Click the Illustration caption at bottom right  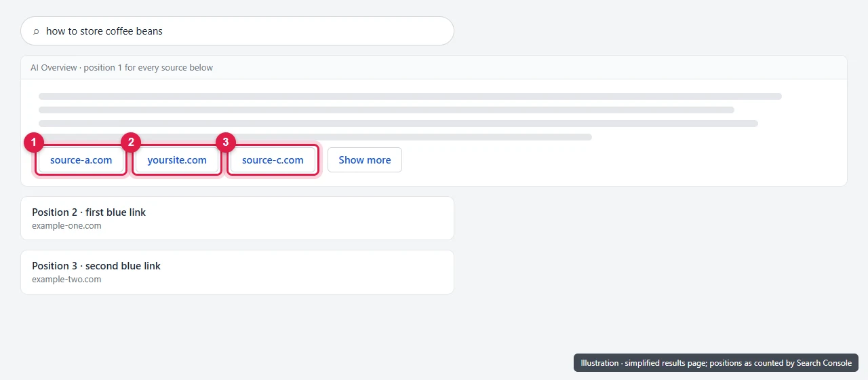(x=716, y=363)
